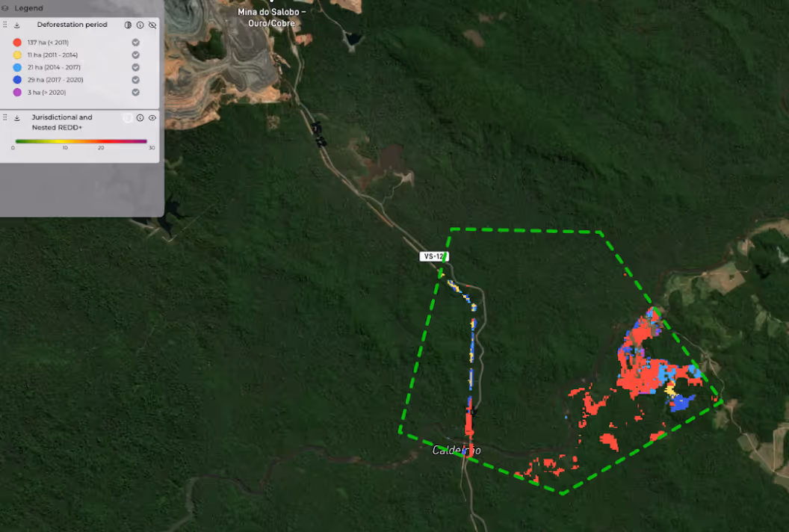
Task: Disable the 11 ha (2011 - 2014) category
Action: pyautogui.click(x=135, y=55)
